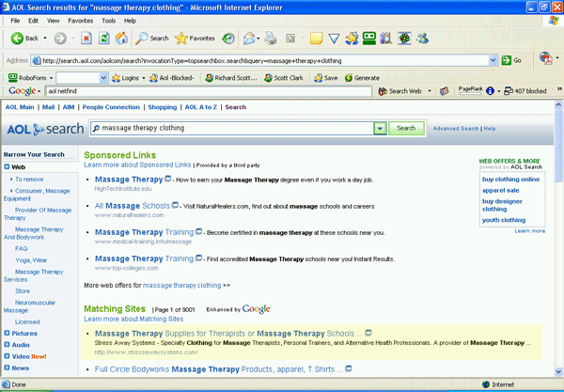Viewport: 564px width, 392px height.
Task: Expand the Video search category
Action: [x=7, y=356]
